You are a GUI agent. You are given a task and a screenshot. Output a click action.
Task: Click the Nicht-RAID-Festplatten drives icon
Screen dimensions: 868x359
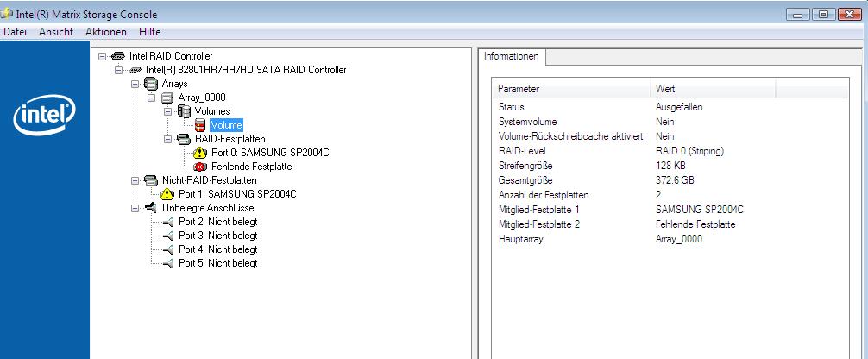click(x=151, y=180)
